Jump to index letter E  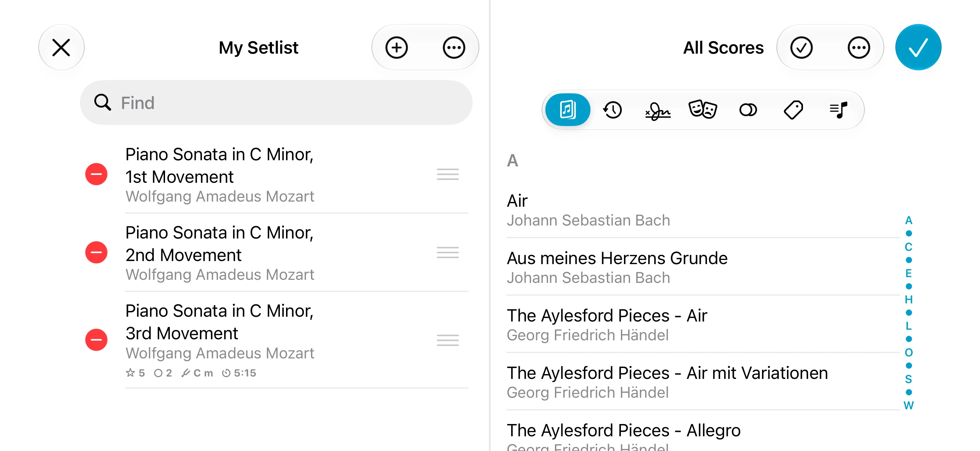(909, 273)
